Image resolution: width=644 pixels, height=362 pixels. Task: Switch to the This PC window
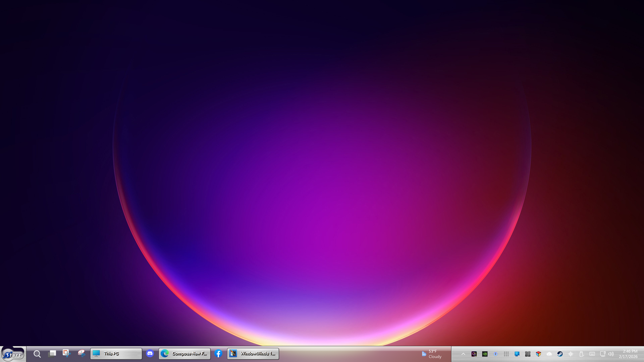coord(116,354)
